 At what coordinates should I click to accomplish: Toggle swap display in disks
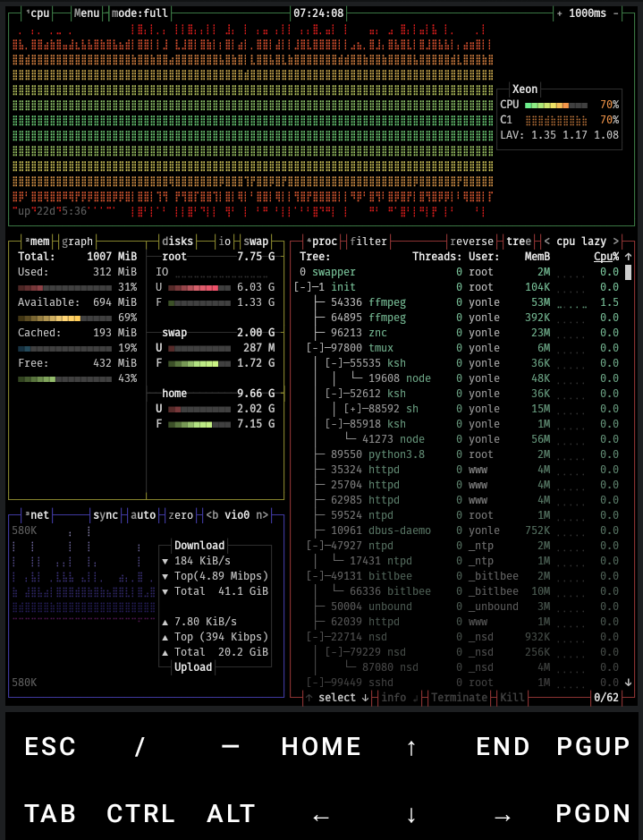coord(256,242)
